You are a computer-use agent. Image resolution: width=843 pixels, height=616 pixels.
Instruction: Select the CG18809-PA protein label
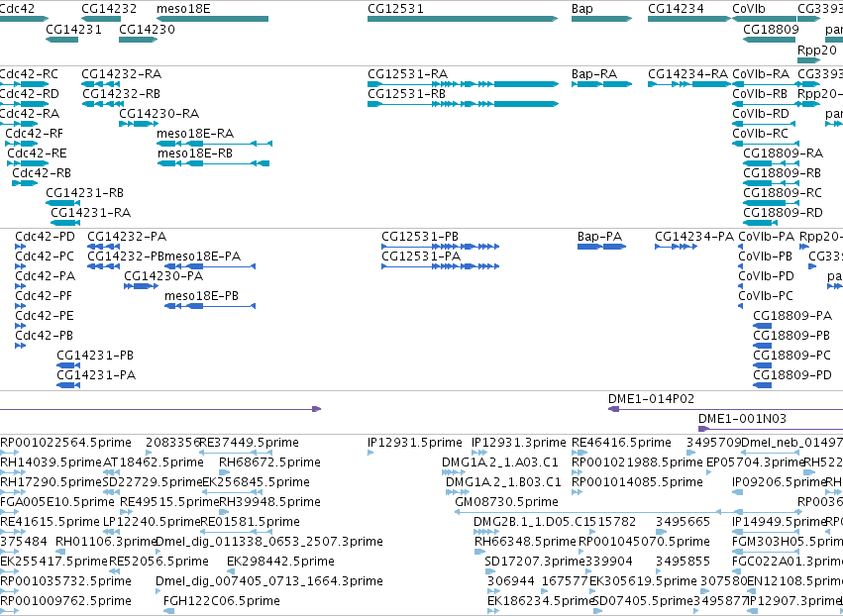point(792,316)
